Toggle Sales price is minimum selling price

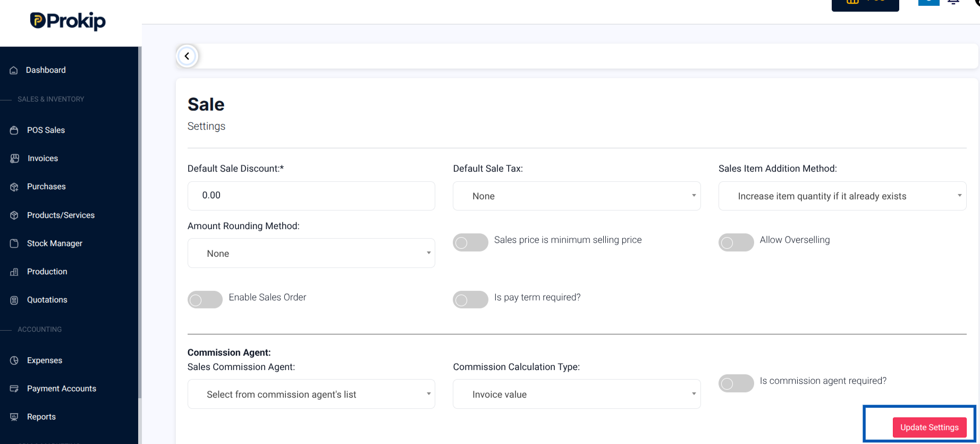pos(470,242)
